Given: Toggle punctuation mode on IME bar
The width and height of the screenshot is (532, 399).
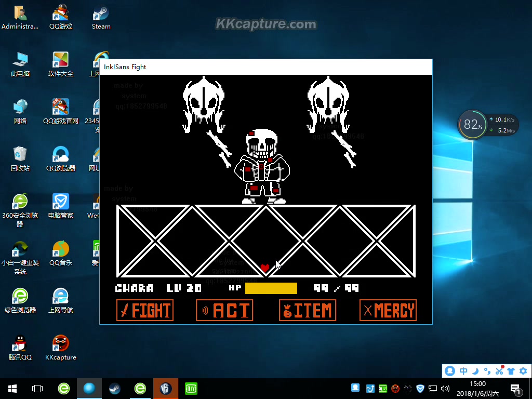Looking at the screenshot, I should pos(487,371).
